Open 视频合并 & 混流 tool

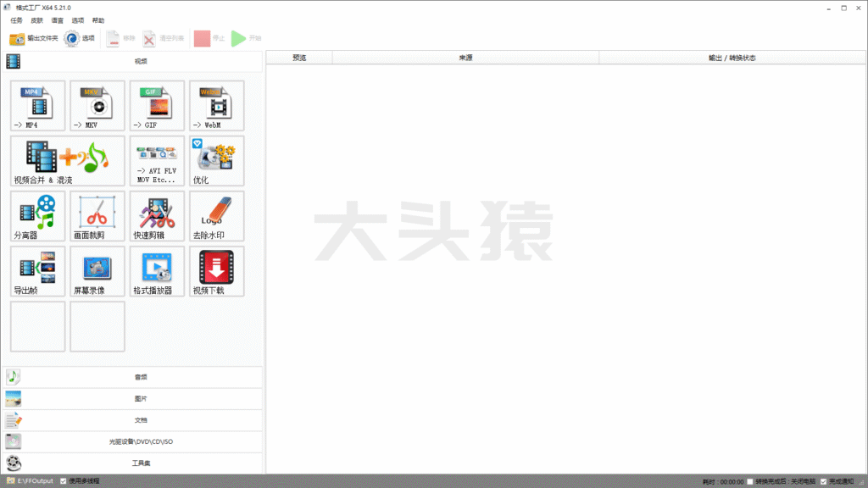[68, 161]
